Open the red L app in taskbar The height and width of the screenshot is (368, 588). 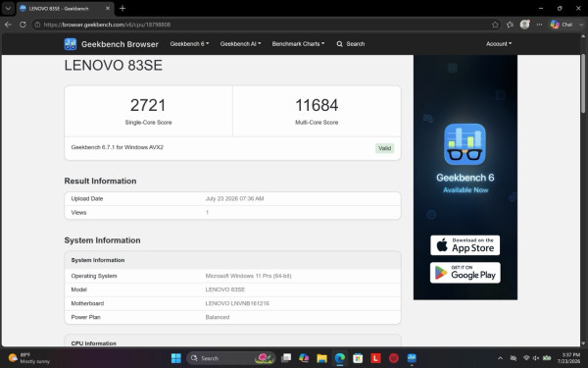375,358
